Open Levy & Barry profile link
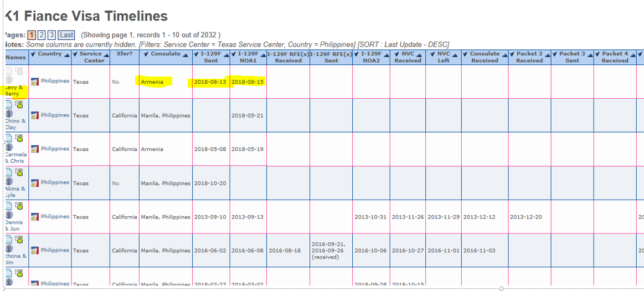The width and height of the screenshot is (644, 296). coord(14,90)
